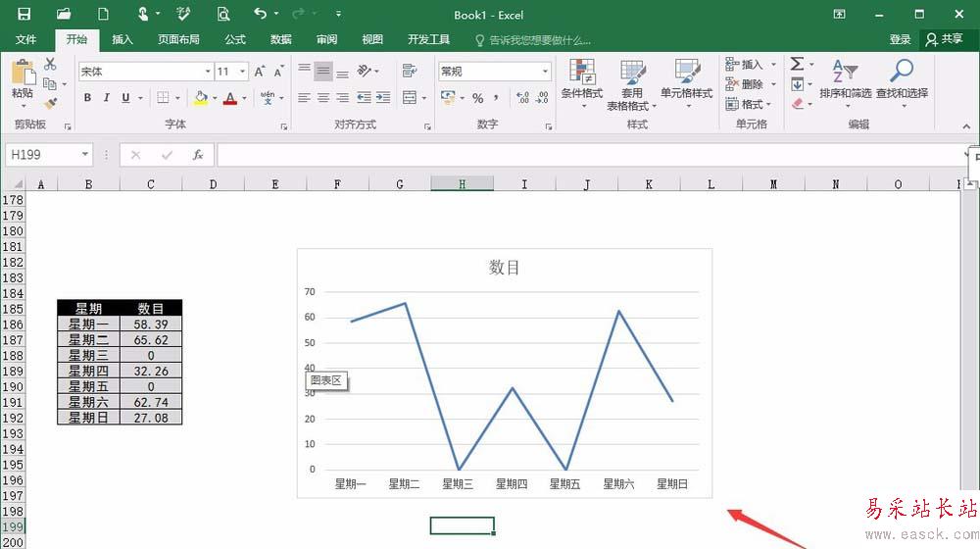The height and width of the screenshot is (549, 980).
Task: Save the workbook with the floppy icon
Action: pos(24,14)
